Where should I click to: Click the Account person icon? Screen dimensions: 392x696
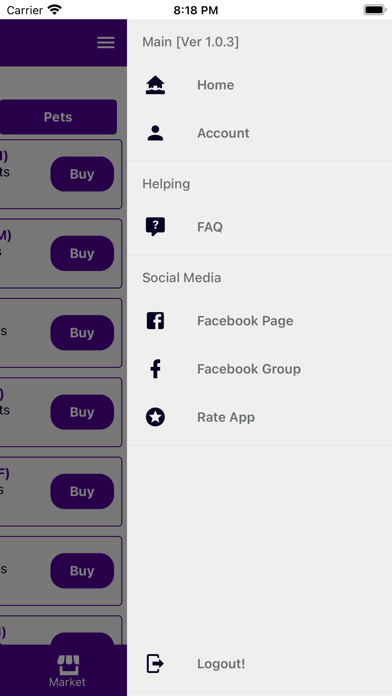click(155, 133)
